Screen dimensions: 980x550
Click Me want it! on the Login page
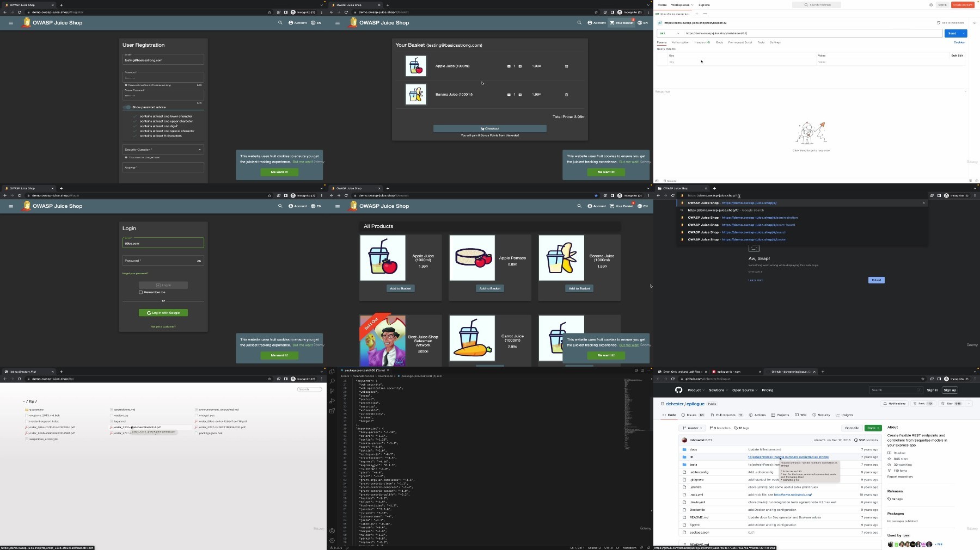[279, 355]
